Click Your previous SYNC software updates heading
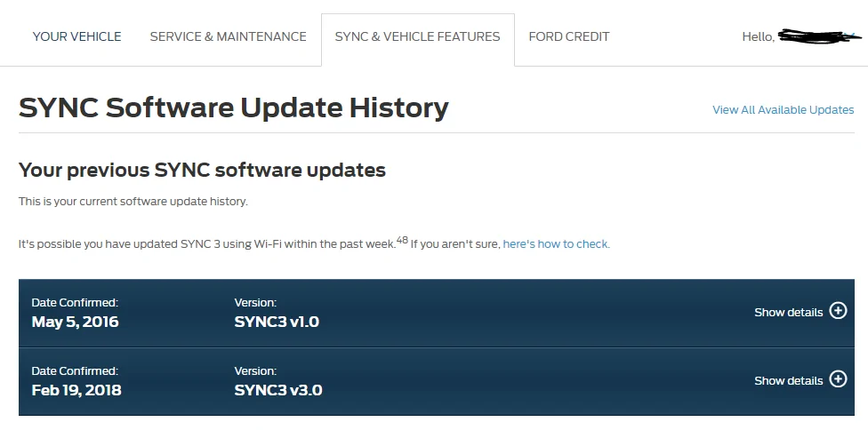Viewport: 868px width, 430px height. (x=202, y=170)
